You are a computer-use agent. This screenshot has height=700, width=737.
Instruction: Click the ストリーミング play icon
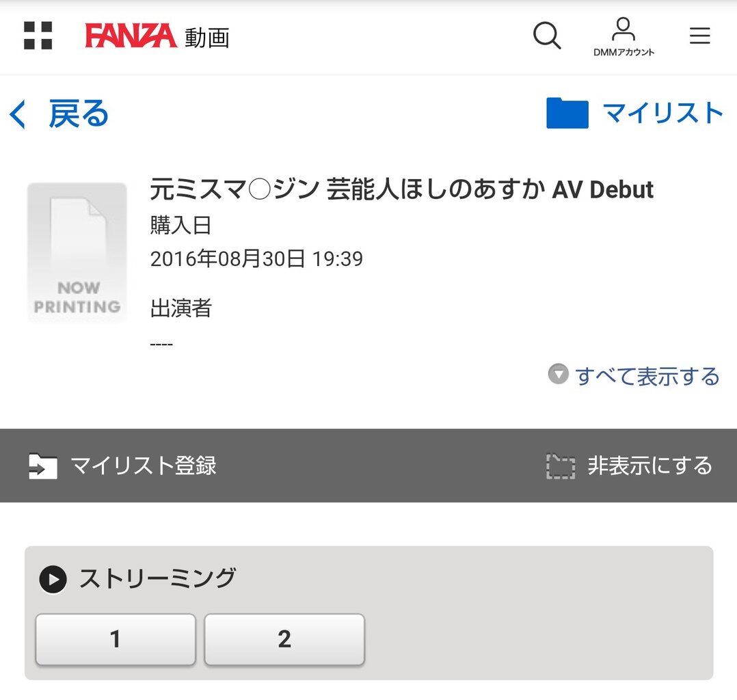pyautogui.click(x=53, y=580)
